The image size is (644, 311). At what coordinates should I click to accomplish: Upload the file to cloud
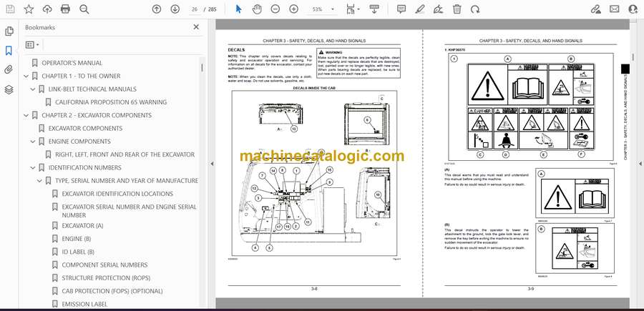(47, 9)
